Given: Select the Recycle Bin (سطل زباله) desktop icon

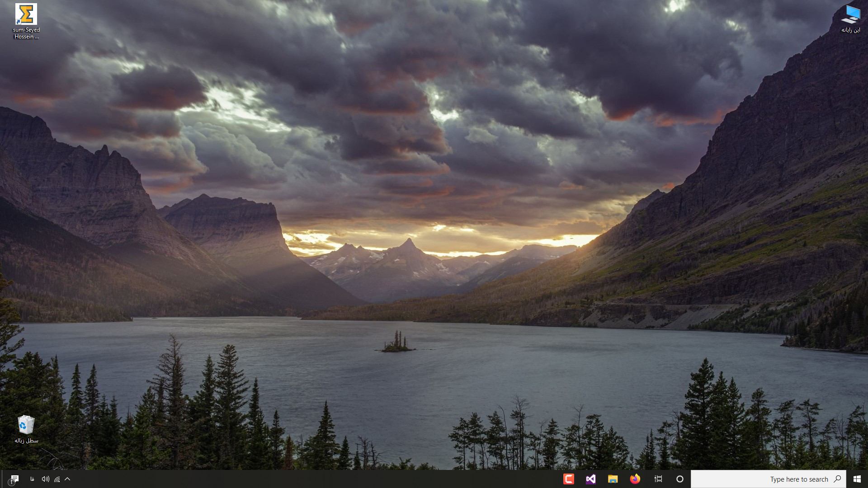Looking at the screenshot, I should click(26, 429).
